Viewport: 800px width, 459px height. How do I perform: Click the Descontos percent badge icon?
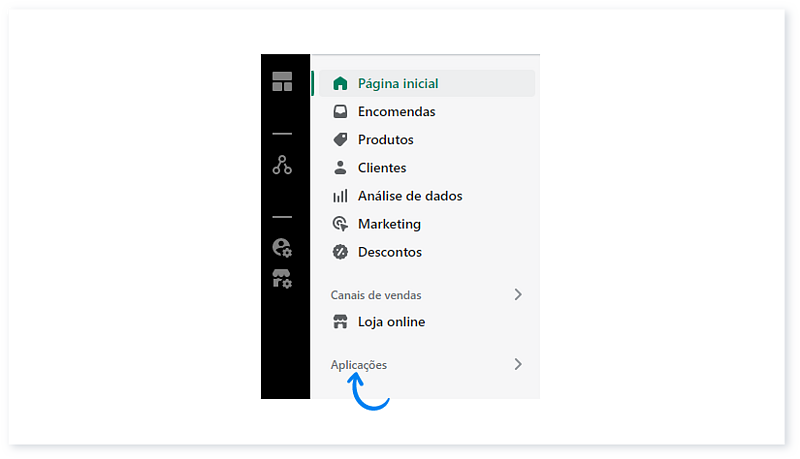(340, 252)
